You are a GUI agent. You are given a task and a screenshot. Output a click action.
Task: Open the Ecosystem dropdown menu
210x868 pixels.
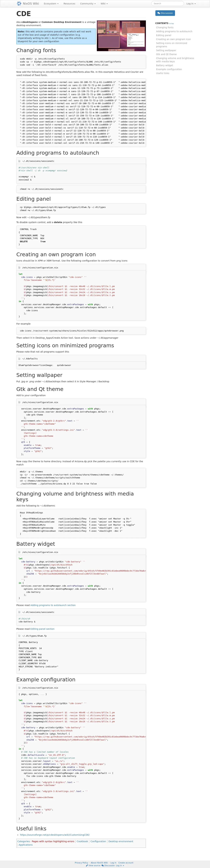tap(51, 4)
